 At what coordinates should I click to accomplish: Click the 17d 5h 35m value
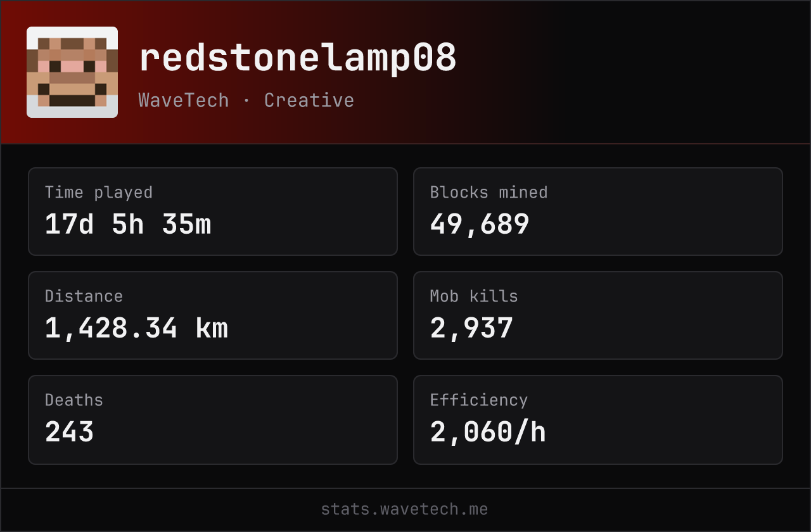[x=128, y=224]
